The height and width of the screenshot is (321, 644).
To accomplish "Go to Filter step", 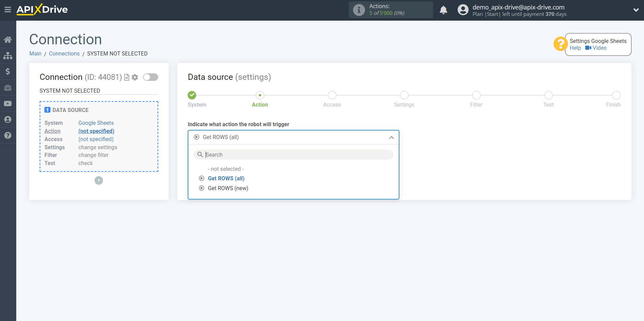I will (476, 95).
